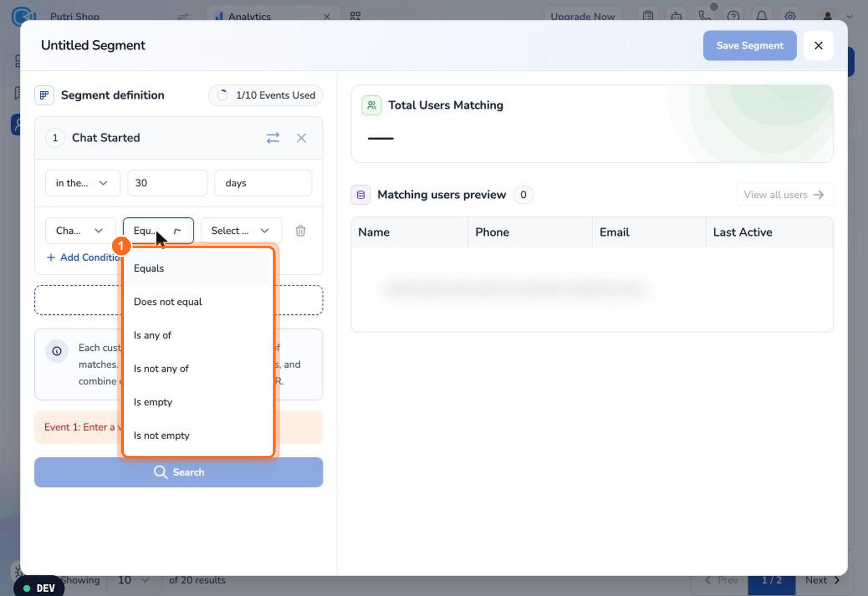Click the Matching users preview database icon
This screenshot has width=868, height=596.
[x=360, y=195]
